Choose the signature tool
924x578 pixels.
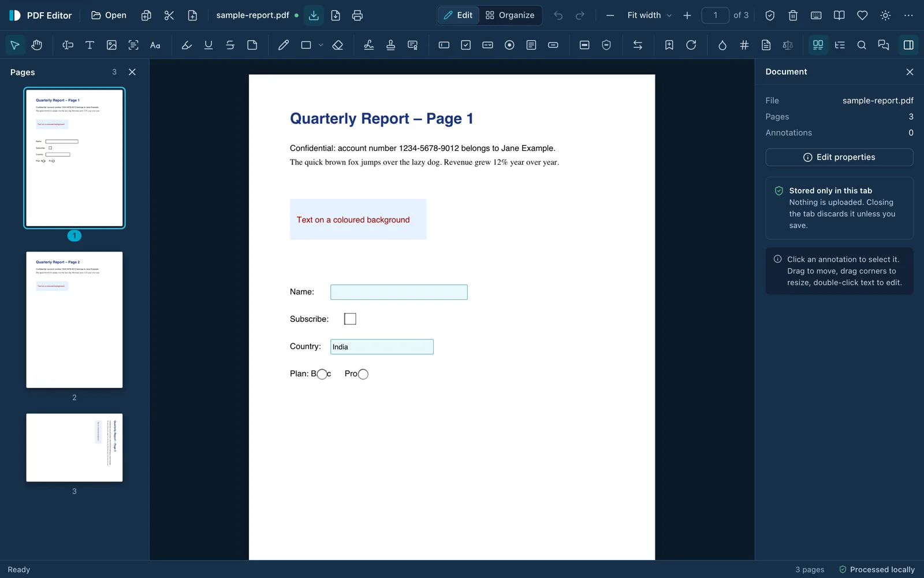pyautogui.click(x=369, y=45)
